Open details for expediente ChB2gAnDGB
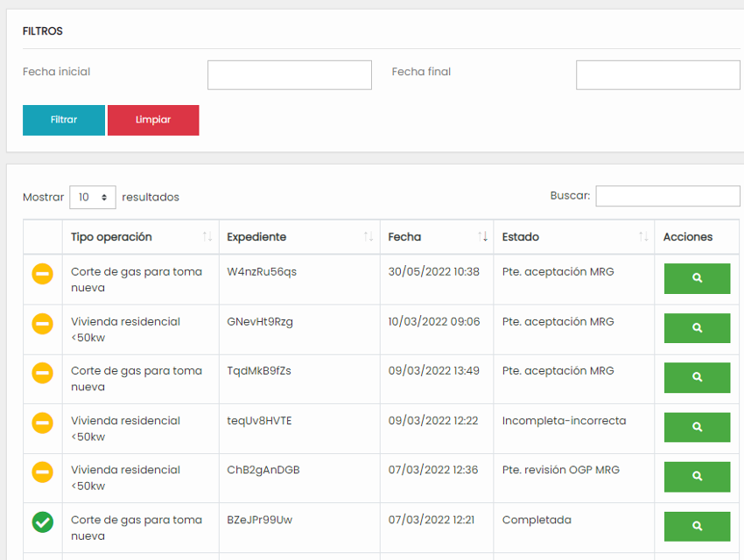Viewport: 744px width, 560px height. click(x=697, y=477)
